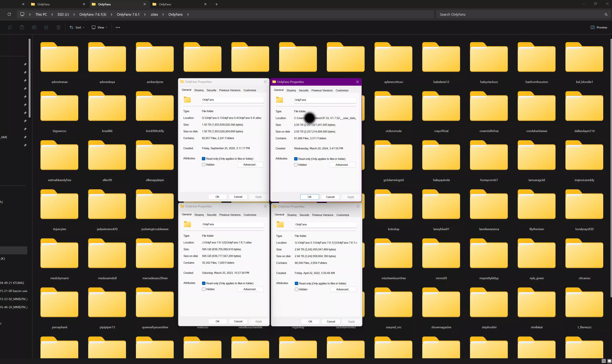Click the Delete icon in the toolbar
Viewport: 612px width, 364px height.
[x=58, y=27]
